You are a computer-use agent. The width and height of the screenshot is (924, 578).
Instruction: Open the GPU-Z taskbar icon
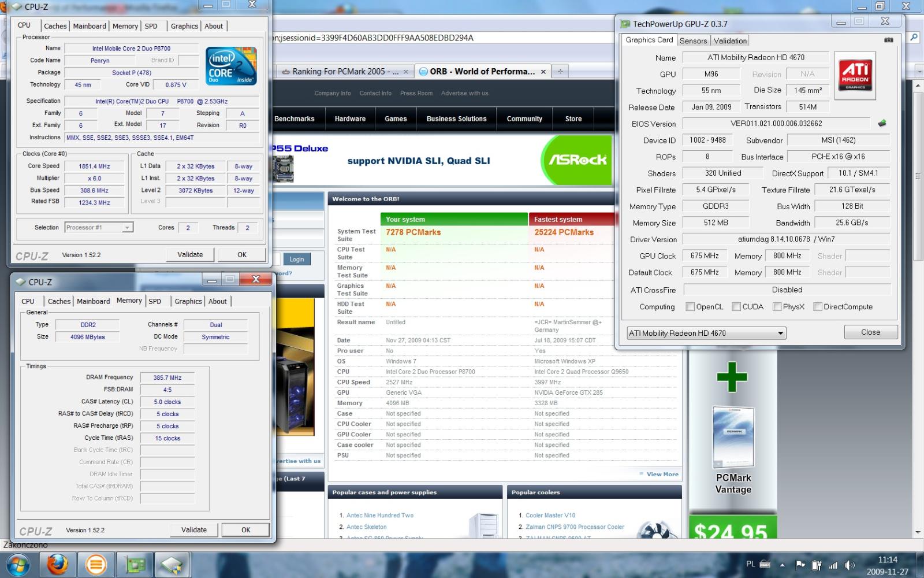(x=134, y=565)
